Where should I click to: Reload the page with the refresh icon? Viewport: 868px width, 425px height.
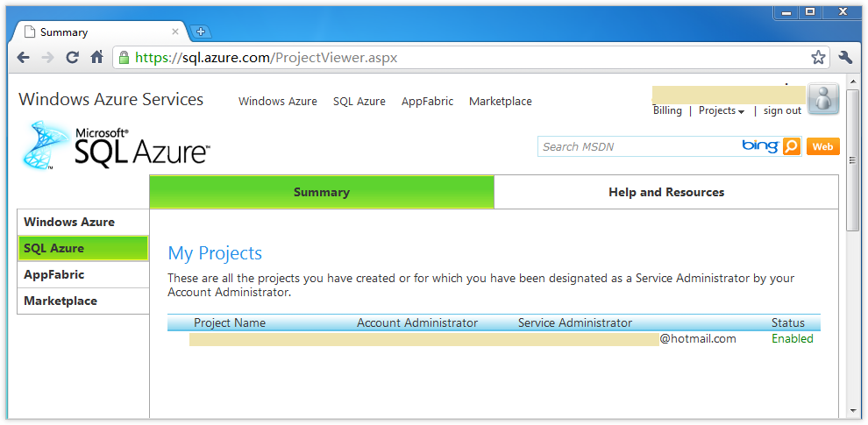[x=72, y=58]
